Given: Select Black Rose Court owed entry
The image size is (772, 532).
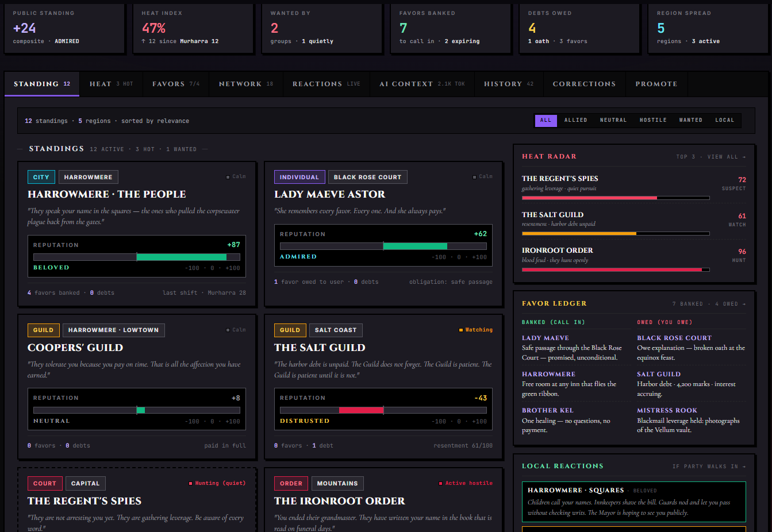Looking at the screenshot, I should pos(692,348).
